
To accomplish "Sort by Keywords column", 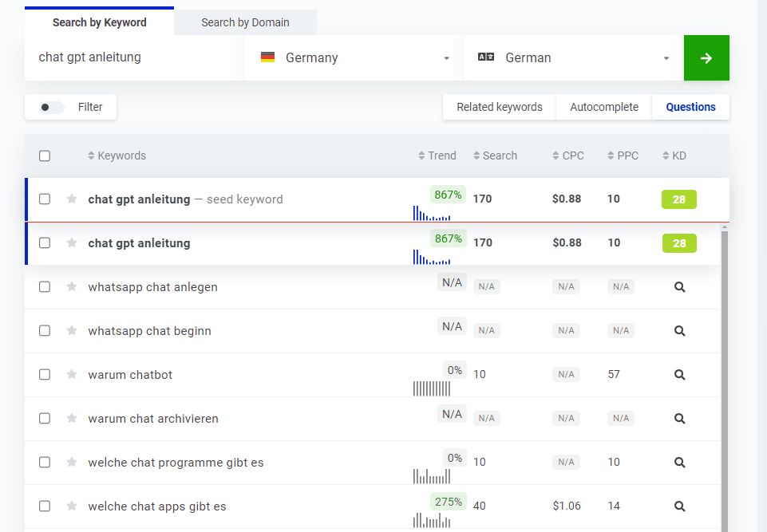I will [117, 156].
